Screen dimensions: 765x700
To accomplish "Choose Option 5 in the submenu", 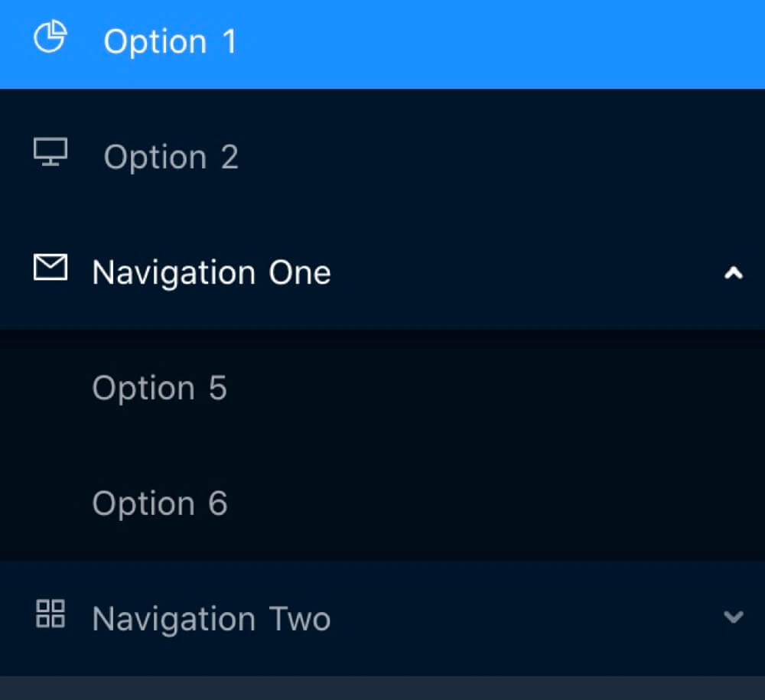I will click(x=159, y=389).
